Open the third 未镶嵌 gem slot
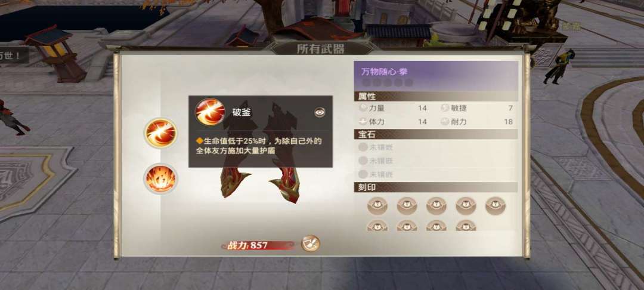The image size is (644, 290). (x=376, y=174)
